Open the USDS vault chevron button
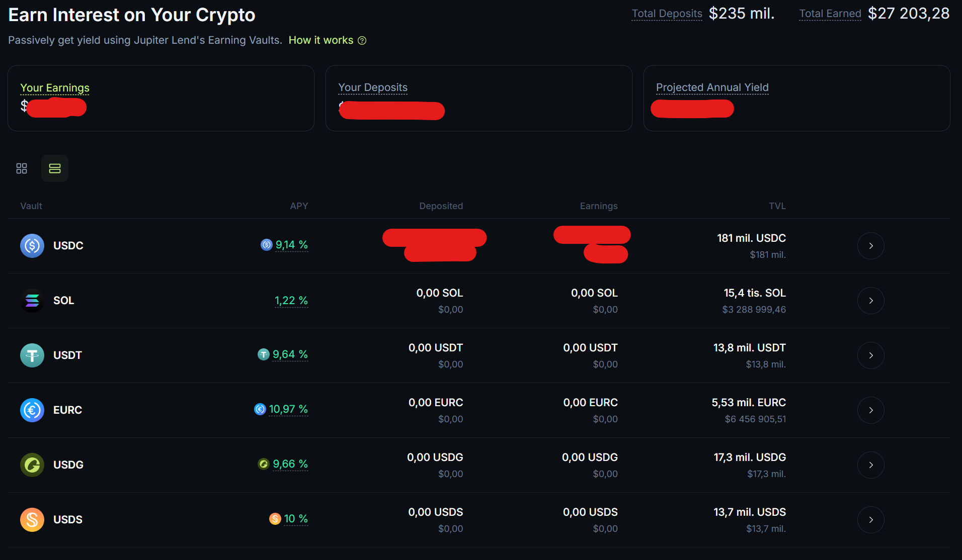Image resolution: width=962 pixels, height=560 pixels. [870, 520]
